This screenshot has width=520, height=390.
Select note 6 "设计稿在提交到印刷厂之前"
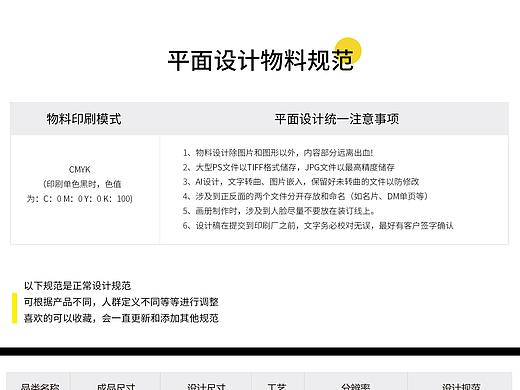318,226
